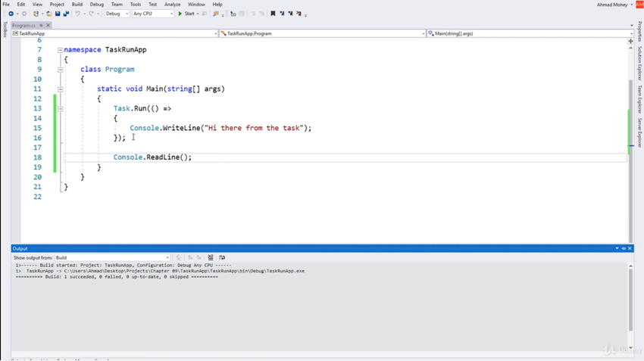The width and height of the screenshot is (644, 361).
Task: Click the Undo toolbar icon
Action: tap(77, 14)
